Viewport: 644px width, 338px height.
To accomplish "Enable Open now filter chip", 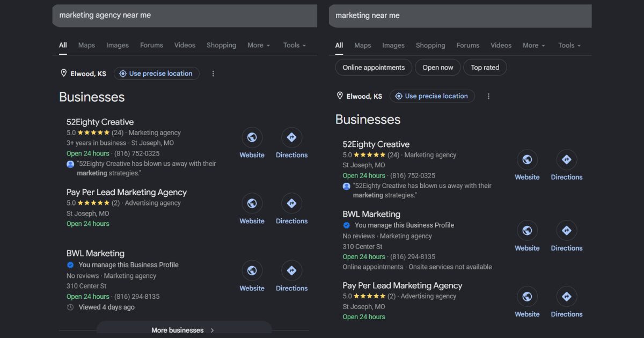I will tap(438, 68).
